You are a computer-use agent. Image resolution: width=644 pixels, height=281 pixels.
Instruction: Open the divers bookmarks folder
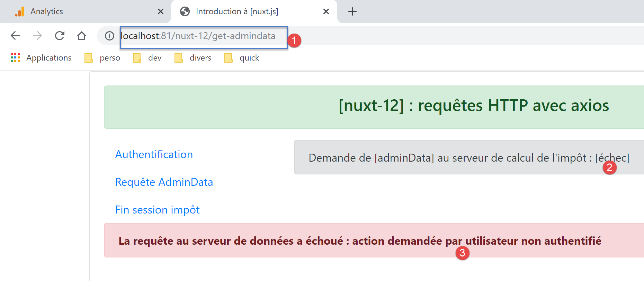(193, 58)
